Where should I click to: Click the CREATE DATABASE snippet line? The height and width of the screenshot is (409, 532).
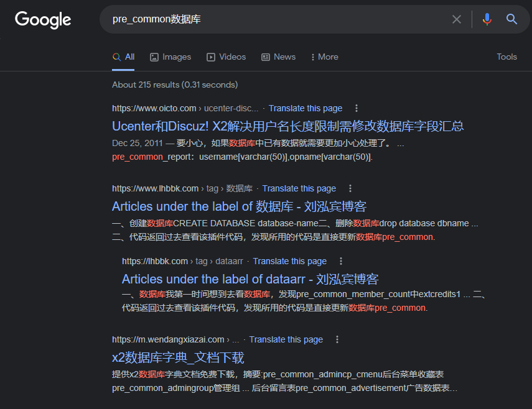(295, 223)
